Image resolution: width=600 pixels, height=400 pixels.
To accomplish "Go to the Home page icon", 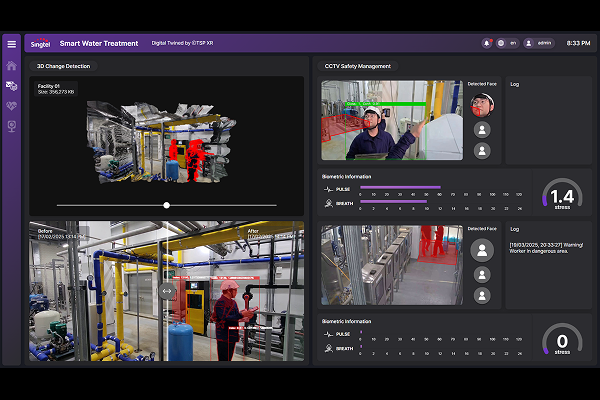I will point(12,66).
